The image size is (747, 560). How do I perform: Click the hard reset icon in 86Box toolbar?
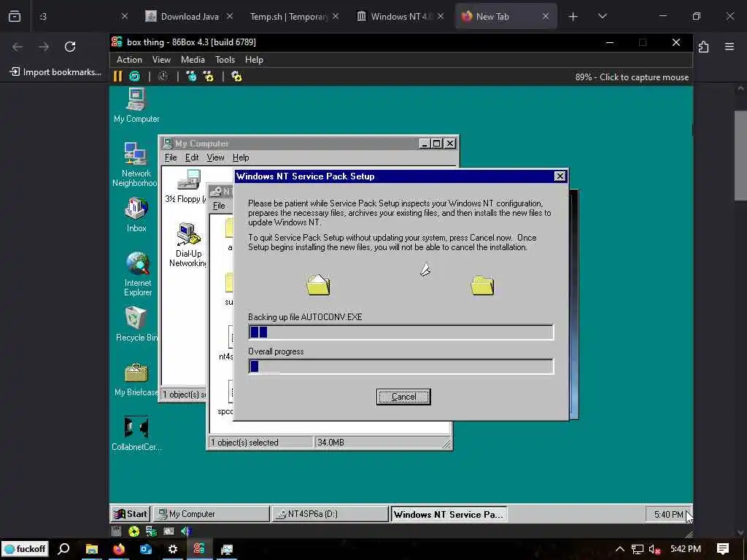(135, 76)
